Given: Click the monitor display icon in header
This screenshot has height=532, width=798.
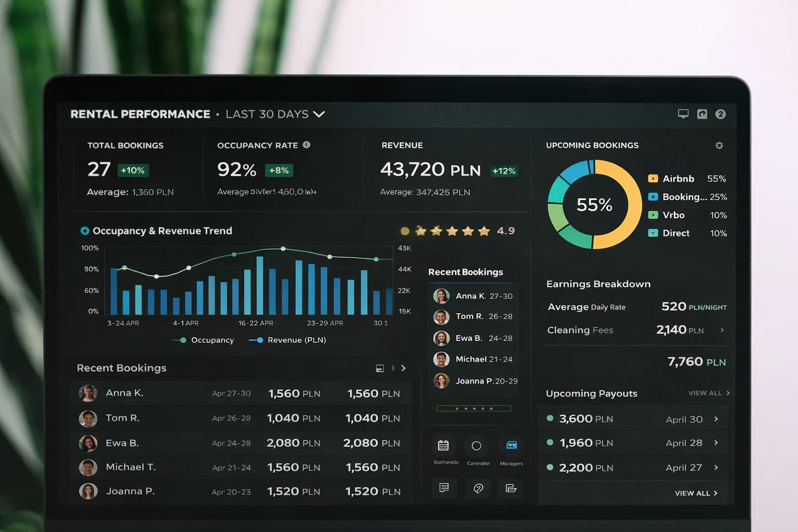Looking at the screenshot, I should (x=683, y=114).
